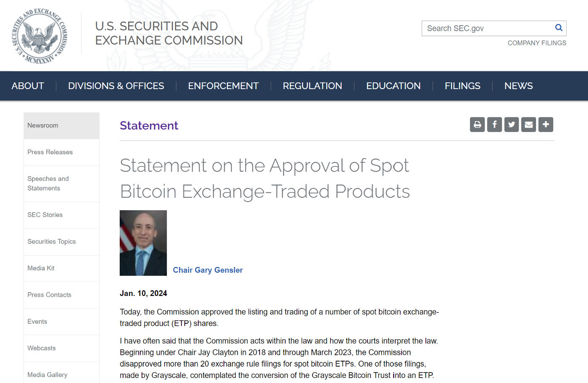
Task: Open the Media Kit sidebar link
Action: 41,268
